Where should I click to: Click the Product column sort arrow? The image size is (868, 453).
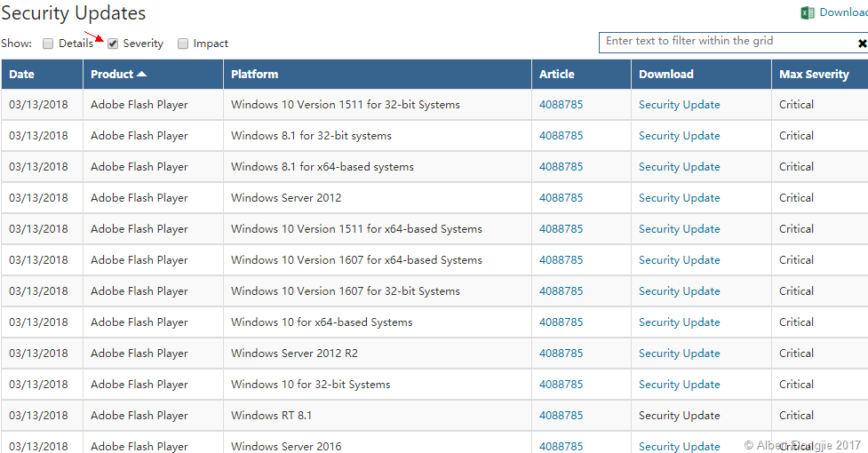pos(142,75)
